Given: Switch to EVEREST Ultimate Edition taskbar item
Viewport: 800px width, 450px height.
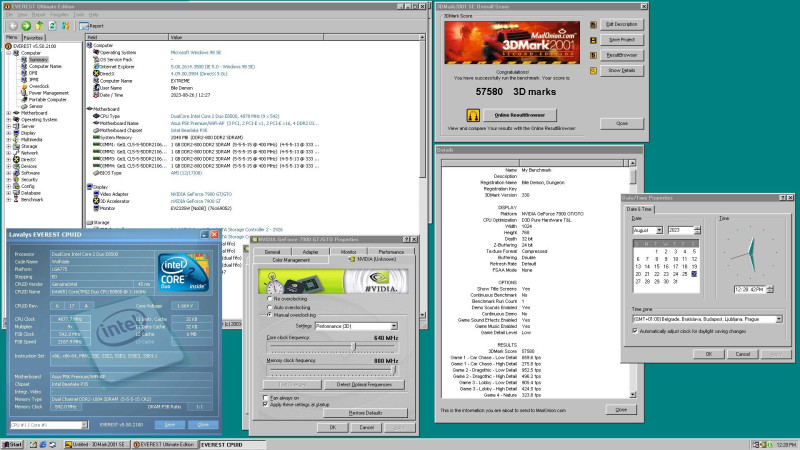Looking at the screenshot, I should [x=164, y=445].
